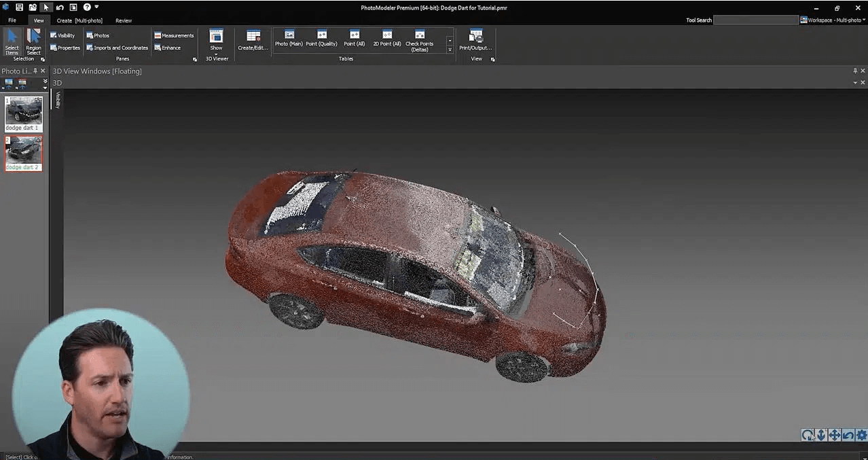The width and height of the screenshot is (868, 460).
Task: Open the 3D tab window list dropdown
Action: pyautogui.click(x=855, y=83)
